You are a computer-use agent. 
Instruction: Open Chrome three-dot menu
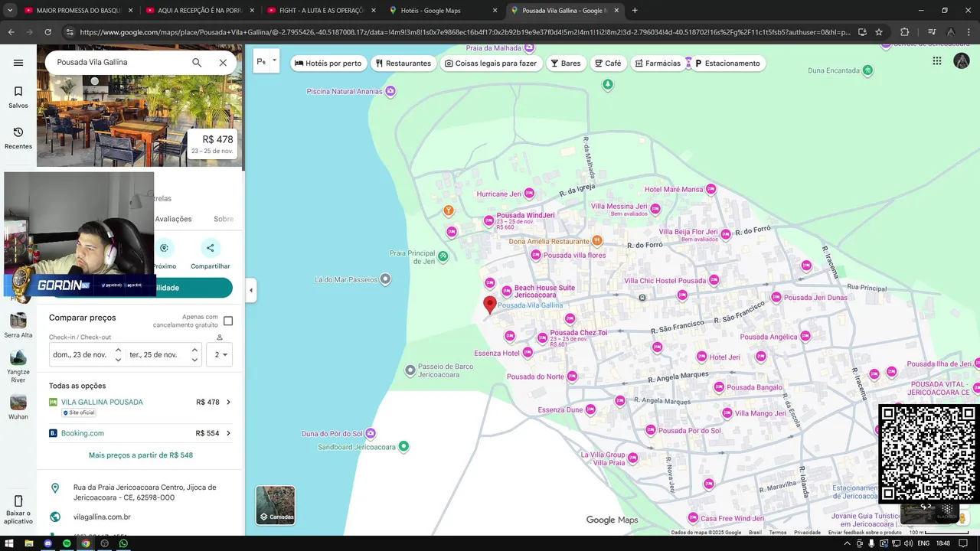coord(969,32)
